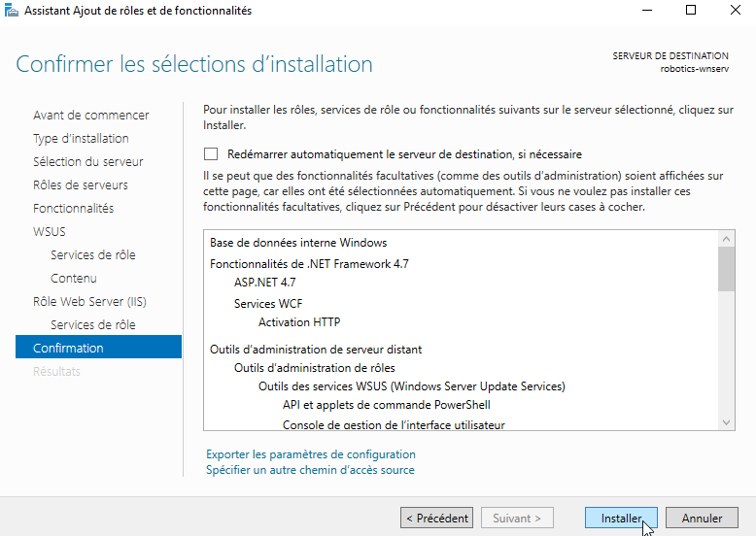The height and width of the screenshot is (536, 756).
Task: Click Spécifier un autre chemin d'accès source
Action: click(x=310, y=470)
